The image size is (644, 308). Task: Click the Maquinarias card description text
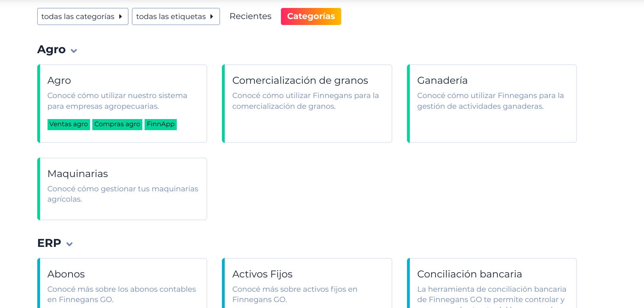(x=122, y=194)
